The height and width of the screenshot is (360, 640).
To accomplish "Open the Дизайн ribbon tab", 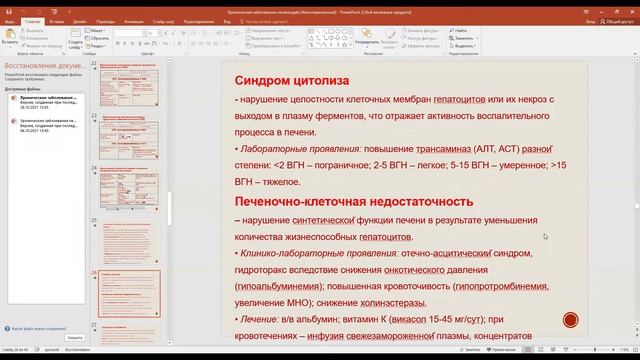I will [80, 22].
